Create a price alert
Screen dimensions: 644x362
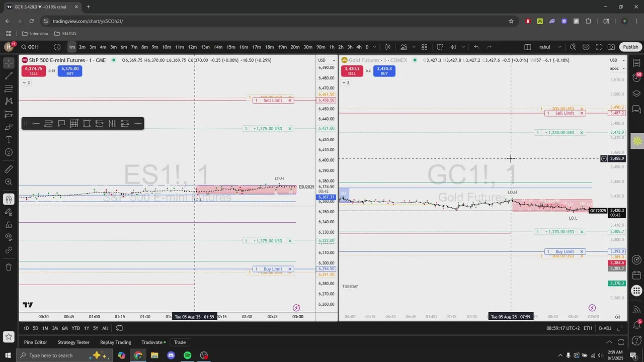(x=440, y=47)
